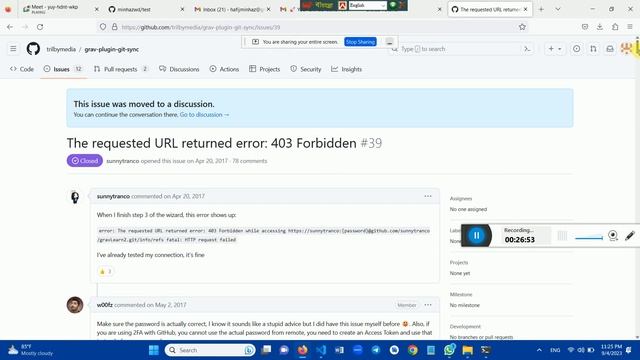Open Firefox from taskbar
This screenshot has width=640, height=360.
[x=302, y=350]
